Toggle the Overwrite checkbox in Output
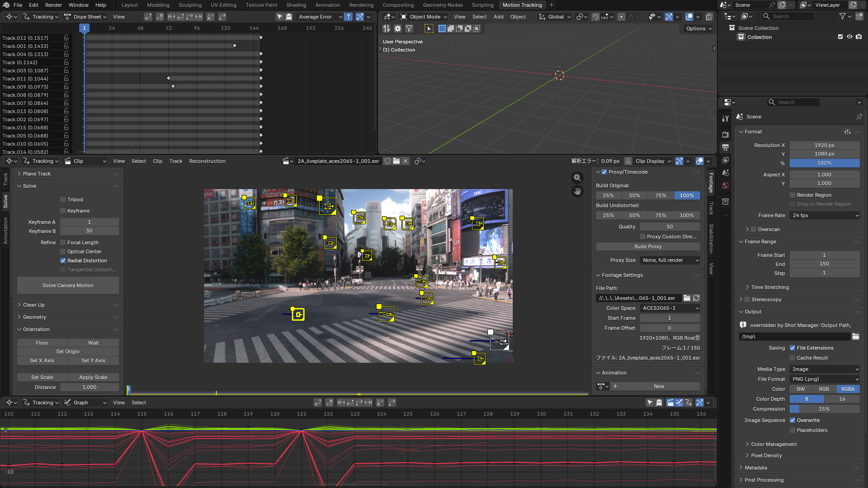Screen dimensions: 868x488 click(x=793, y=420)
